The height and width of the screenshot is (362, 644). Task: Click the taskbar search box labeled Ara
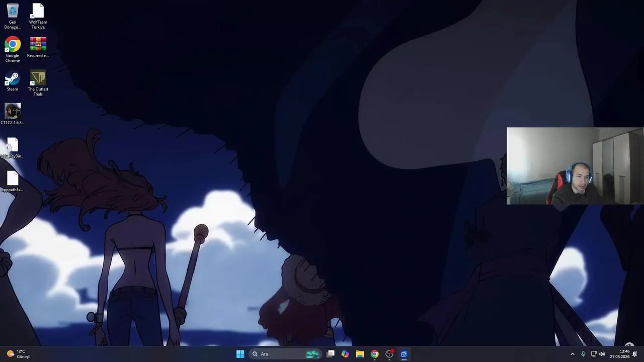pyautogui.click(x=285, y=354)
